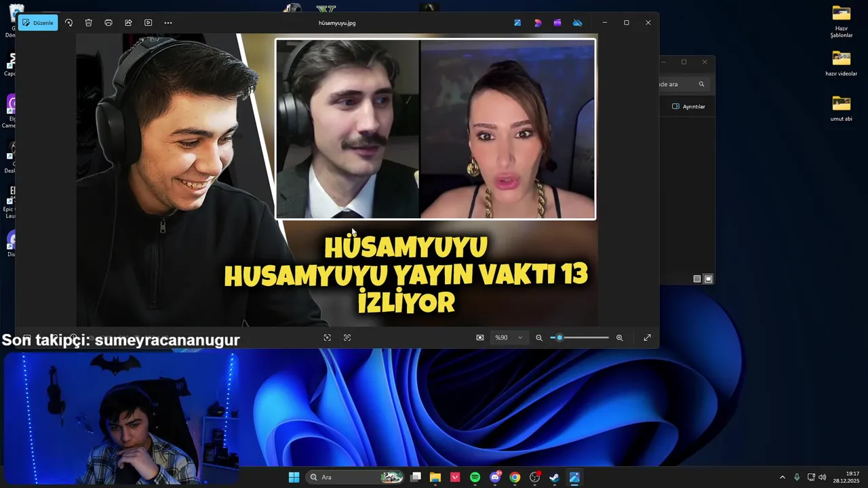Open OBS Studio from the taskbar
This screenshot has width=868, height=488.
tap(534, 477)
